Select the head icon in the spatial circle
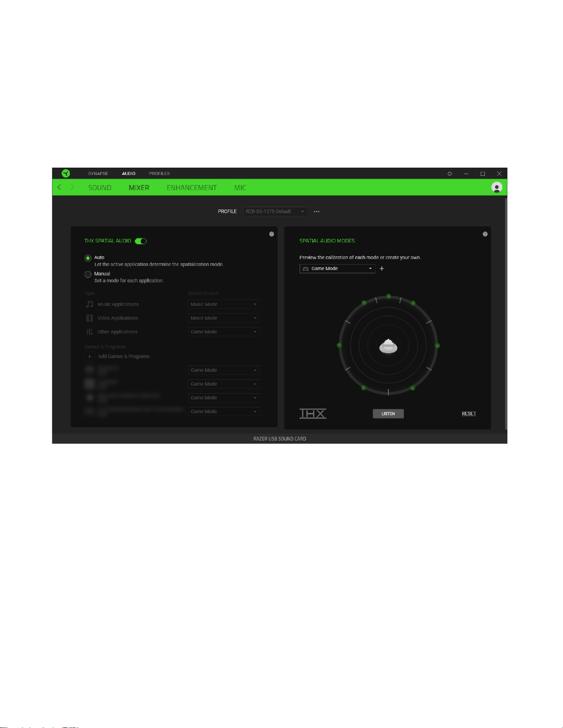 [x=388, y=346]
